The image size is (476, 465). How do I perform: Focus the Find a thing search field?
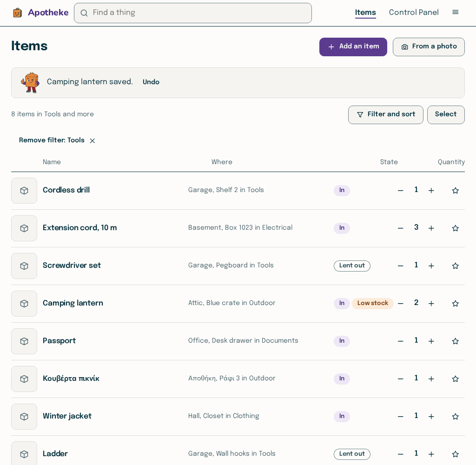click(193, 13)
